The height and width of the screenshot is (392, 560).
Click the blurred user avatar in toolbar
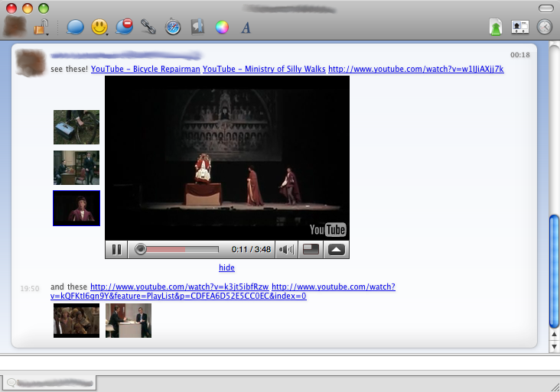(x=15, y=27)
